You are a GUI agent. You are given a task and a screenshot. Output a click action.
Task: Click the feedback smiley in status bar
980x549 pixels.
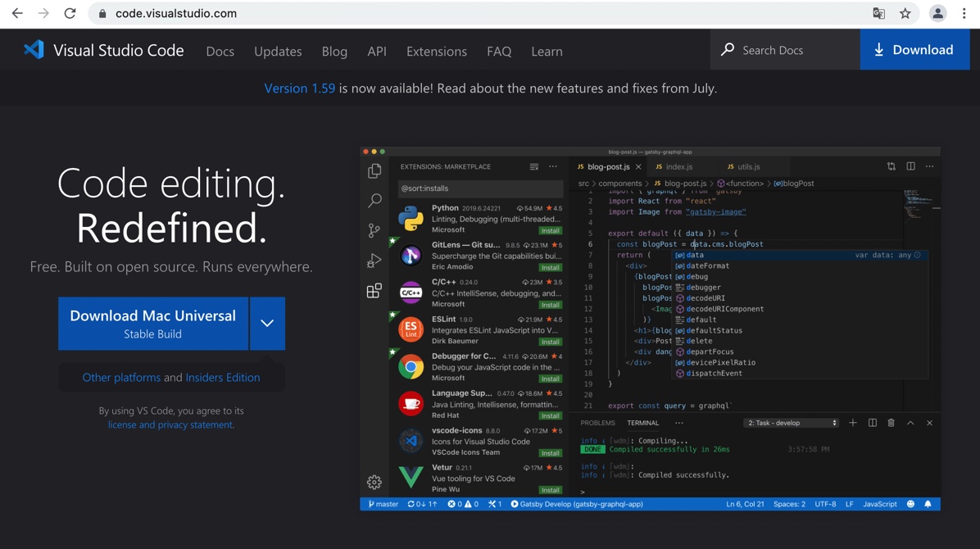910,504
